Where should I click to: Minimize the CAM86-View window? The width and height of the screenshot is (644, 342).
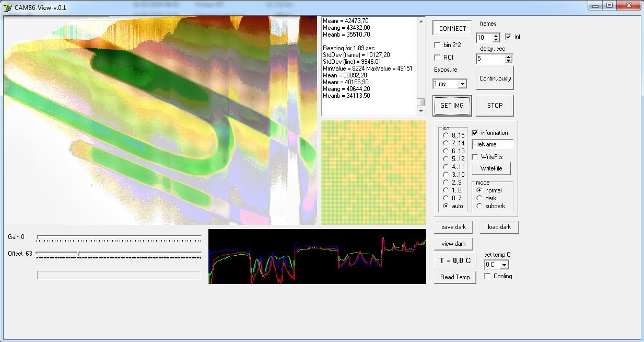click(x=595, y=6)
